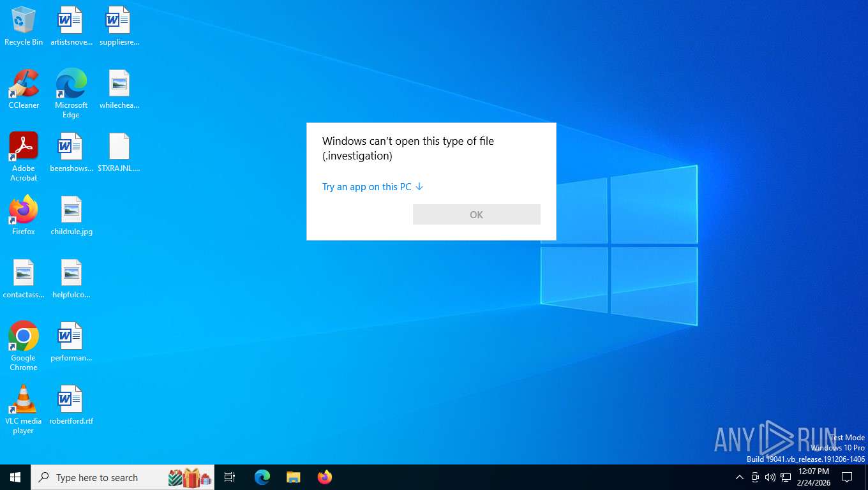The width and height of the screenshot is (868, 490).
Task: Launch Firefox from the taskbar
Action: tap(325, 477)
